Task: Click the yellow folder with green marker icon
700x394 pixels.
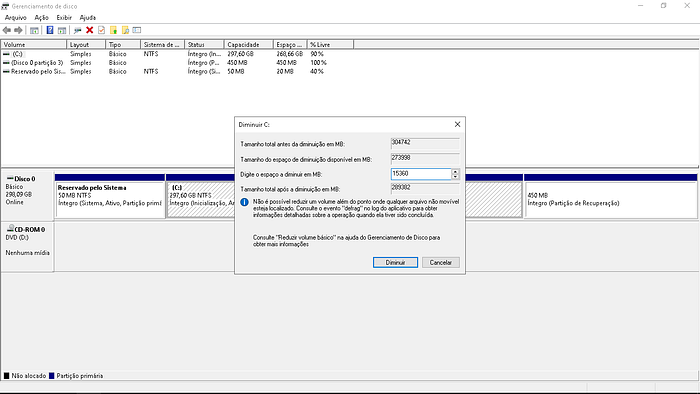Action: coord(113,30)
